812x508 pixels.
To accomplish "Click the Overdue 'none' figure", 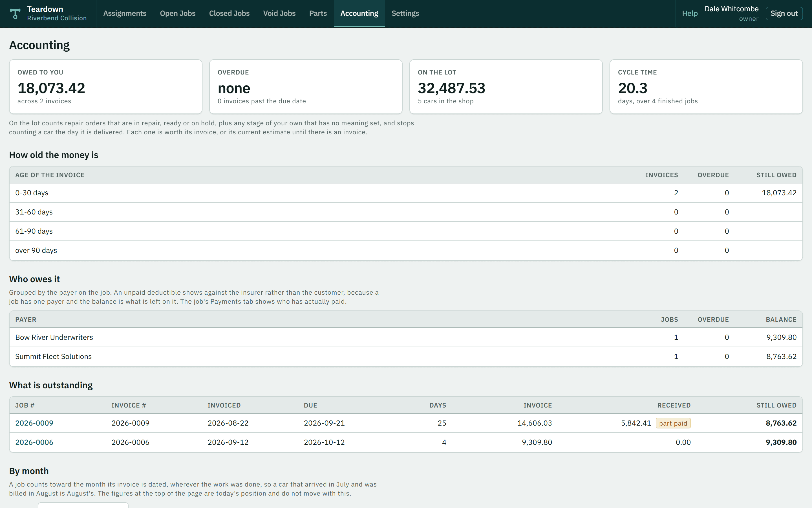I will pos(234,88).
